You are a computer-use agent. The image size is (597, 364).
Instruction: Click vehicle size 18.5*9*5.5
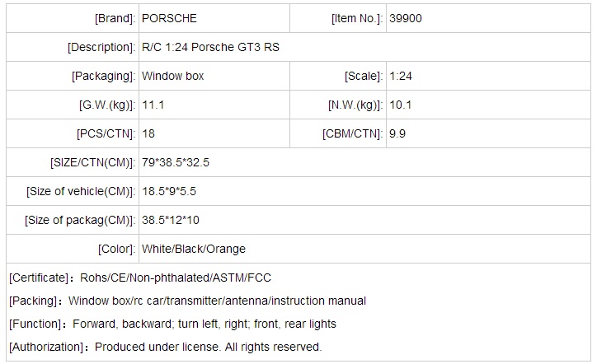(169, 191)
